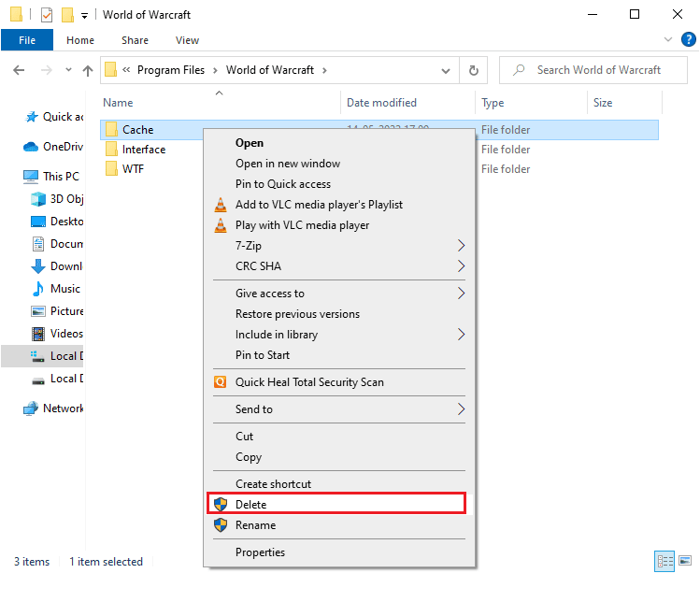The image size is (700, 602).
Task: Select the WTF folder
Action: (x=133, y=169)
